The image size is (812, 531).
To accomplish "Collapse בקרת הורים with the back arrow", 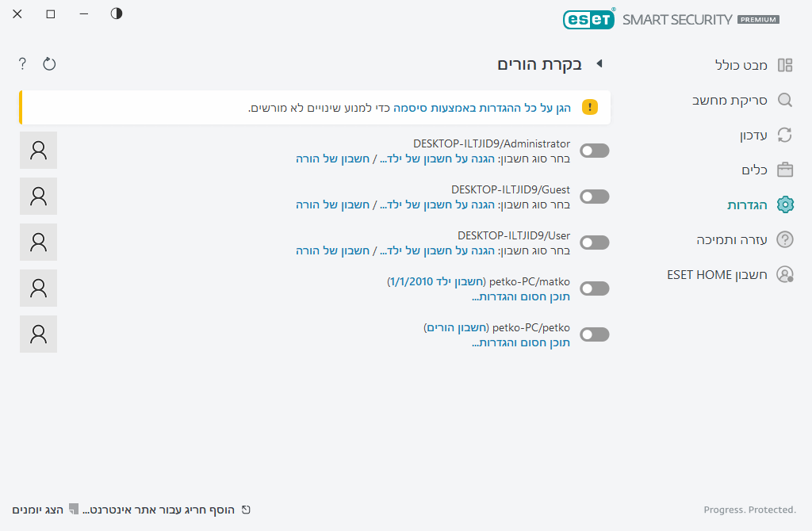I will (600, 63).
